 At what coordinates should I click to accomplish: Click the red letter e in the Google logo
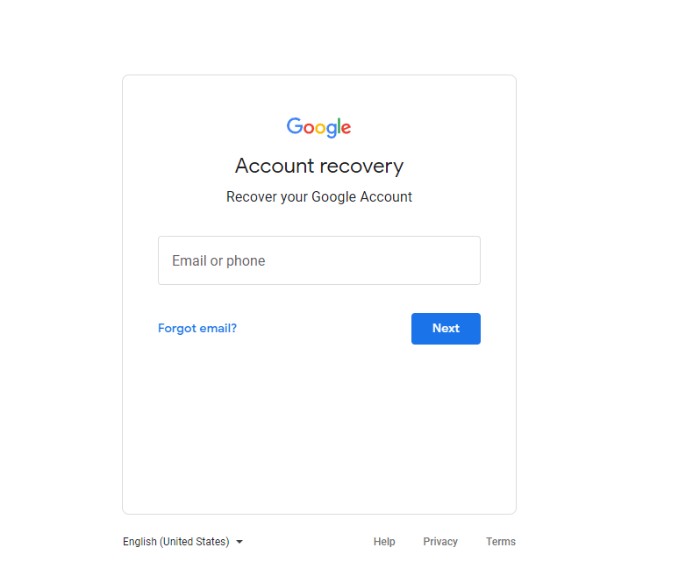point(346,129)
